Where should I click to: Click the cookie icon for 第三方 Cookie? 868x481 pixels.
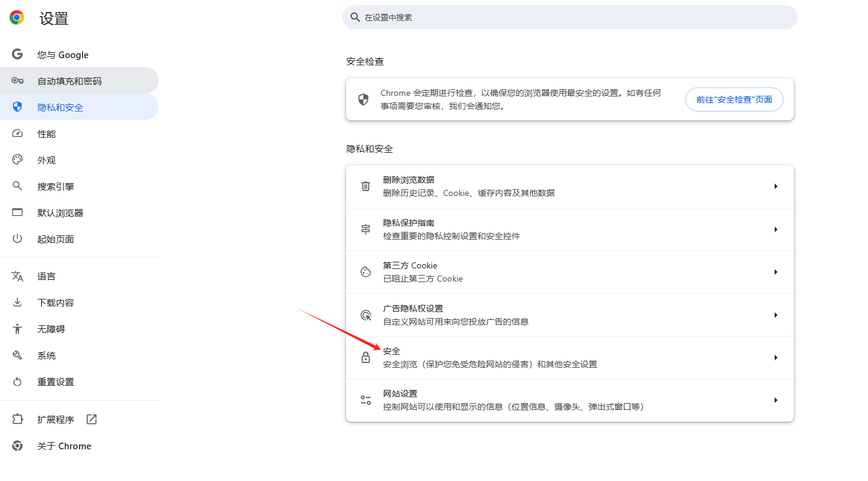tap(366, 272)
